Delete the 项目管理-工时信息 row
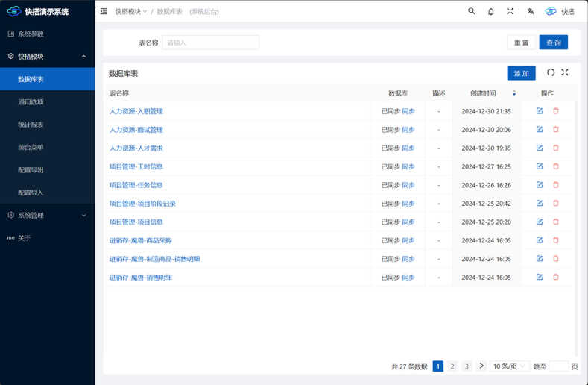The image size is (588, 385). pyautogui.click(x=556, y=166)
